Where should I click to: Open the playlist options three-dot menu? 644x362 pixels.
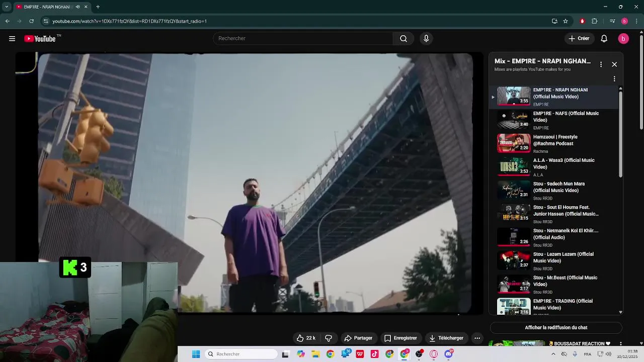[614, 79]
